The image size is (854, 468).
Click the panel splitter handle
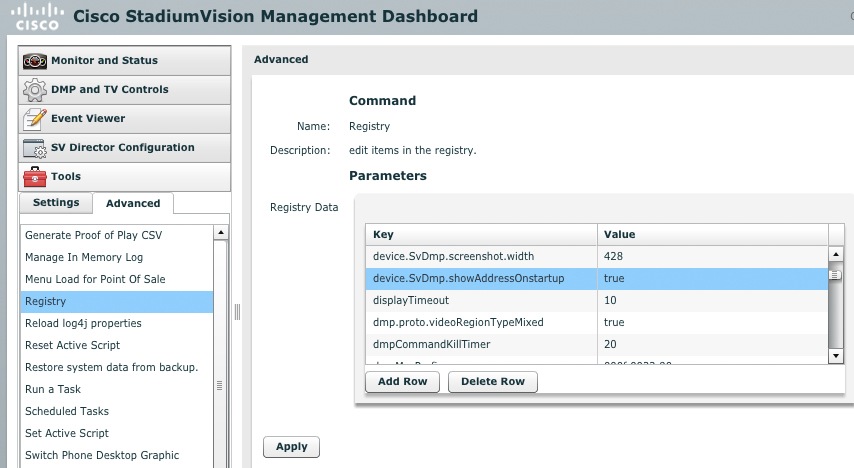click(x=237, y=312)
